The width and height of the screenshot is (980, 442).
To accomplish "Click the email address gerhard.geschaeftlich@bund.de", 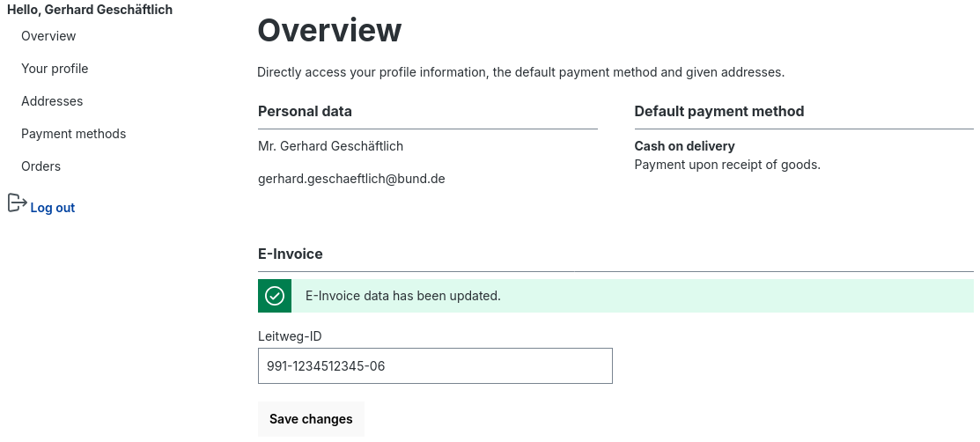I will tap(351, 179).
